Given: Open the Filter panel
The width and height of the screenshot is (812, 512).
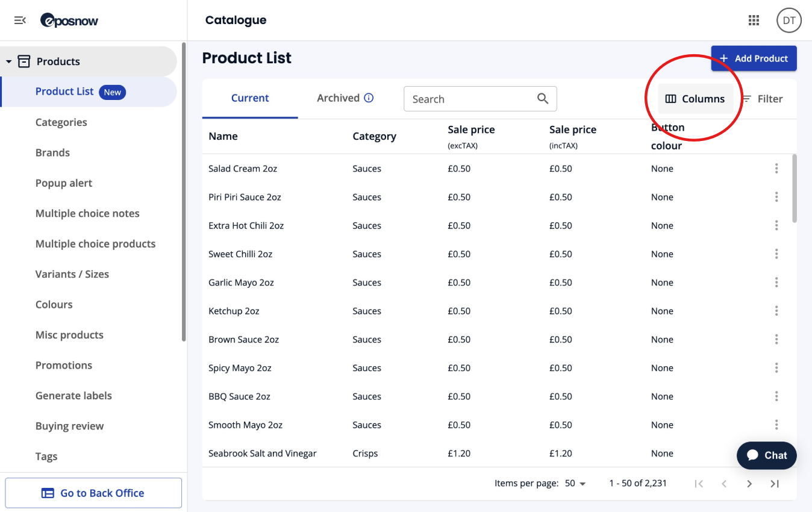Looking at the screenshot, I should [x=762, y=99].
